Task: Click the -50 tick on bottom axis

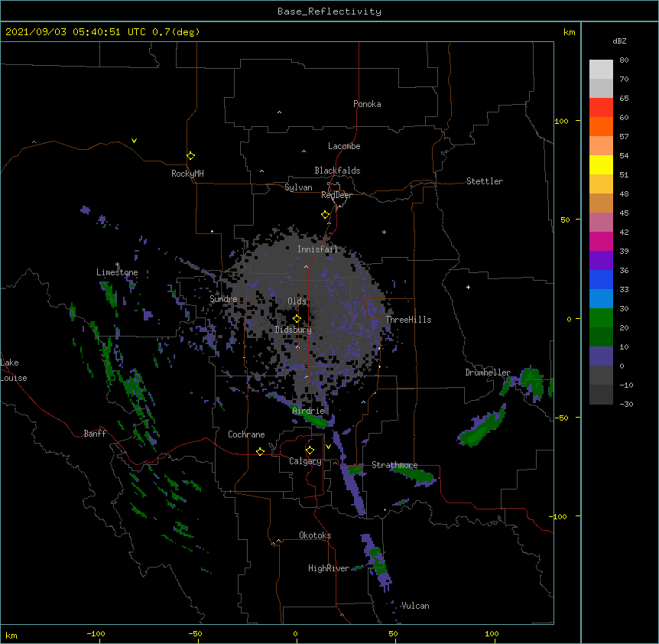Action: (195, 633)
